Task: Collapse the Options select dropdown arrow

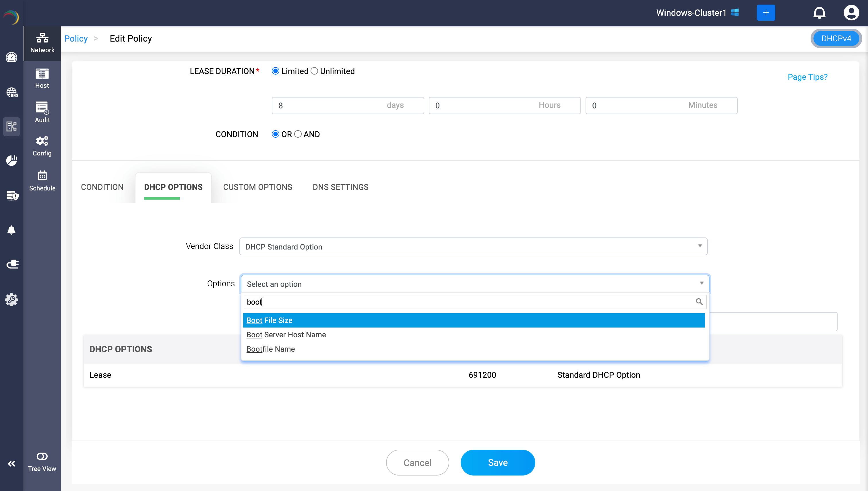Action: coord(701,283)
